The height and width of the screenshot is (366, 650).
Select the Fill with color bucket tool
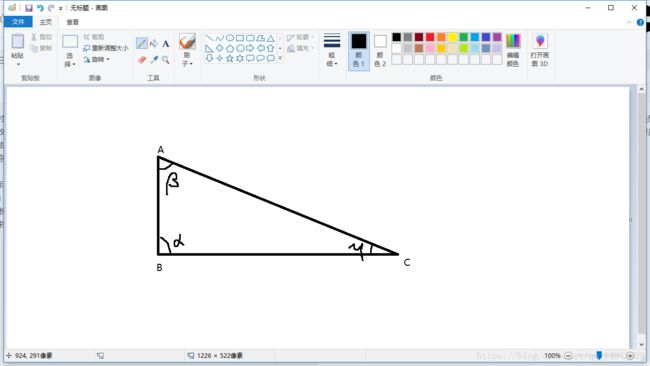(x=154, y=43)
